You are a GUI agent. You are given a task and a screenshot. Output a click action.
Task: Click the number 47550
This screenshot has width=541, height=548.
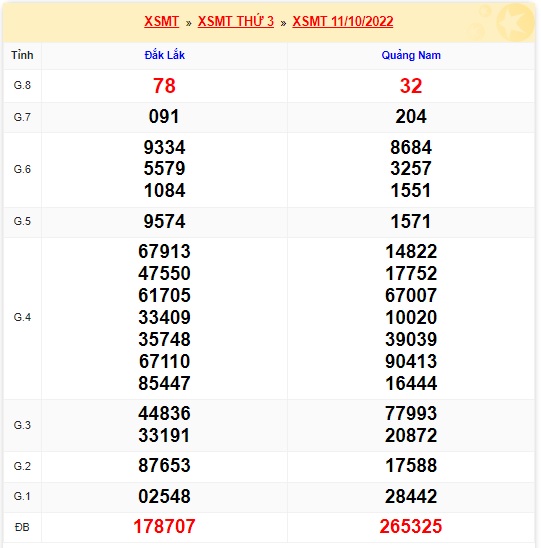(x=164, y=273)
